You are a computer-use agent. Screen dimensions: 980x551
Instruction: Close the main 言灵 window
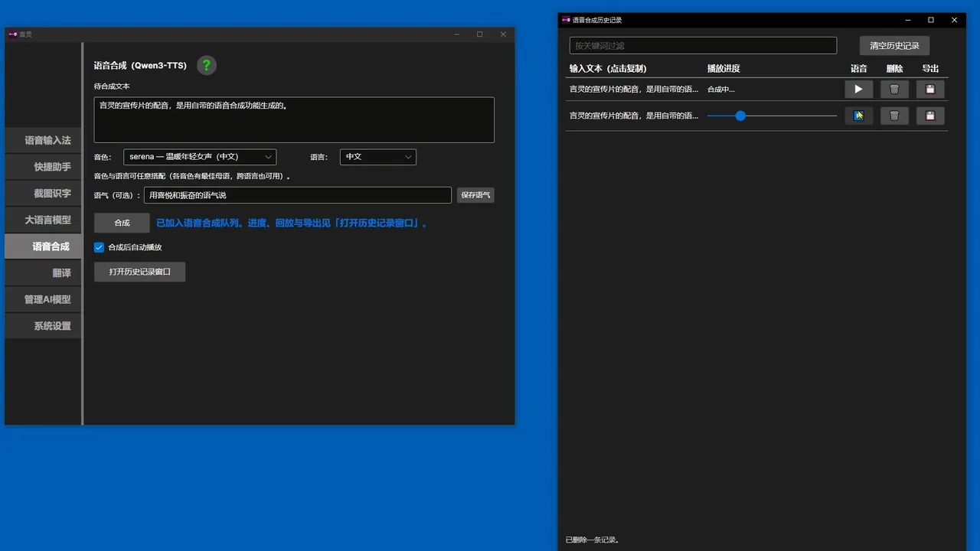(x=503, y=34)
